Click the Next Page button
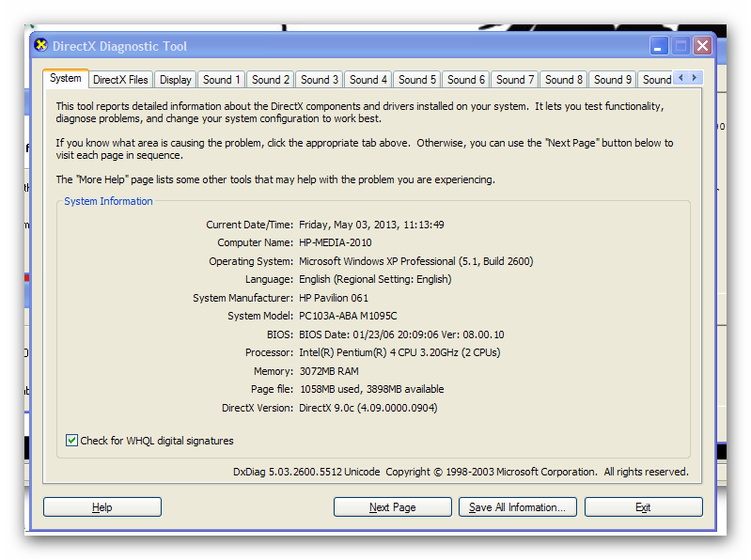Viewport: 751px width, 560px height. pos(392,507)
